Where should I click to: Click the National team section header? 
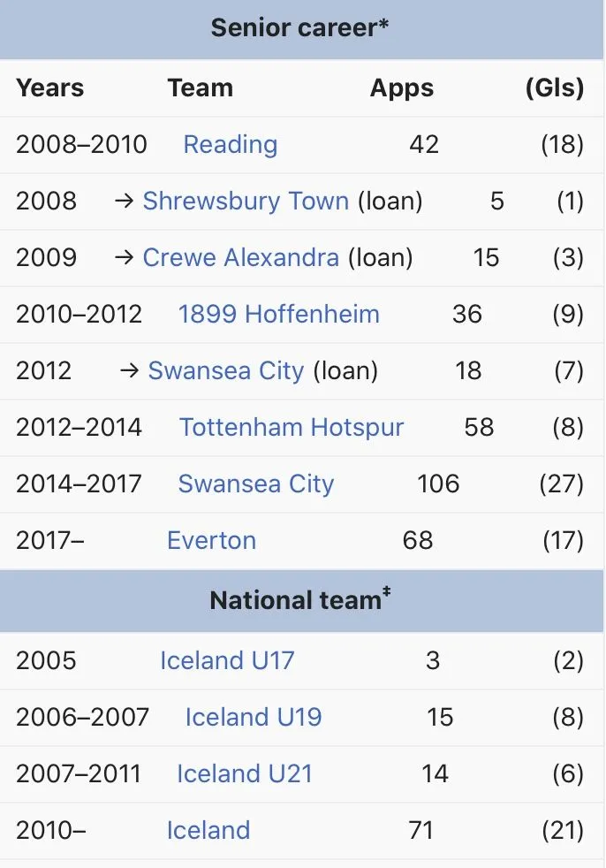coord(300,601)
